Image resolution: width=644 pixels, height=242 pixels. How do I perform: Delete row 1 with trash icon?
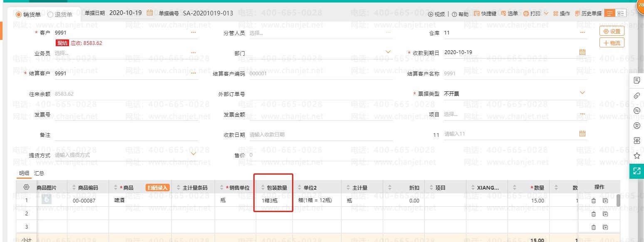tap(594, 201)
